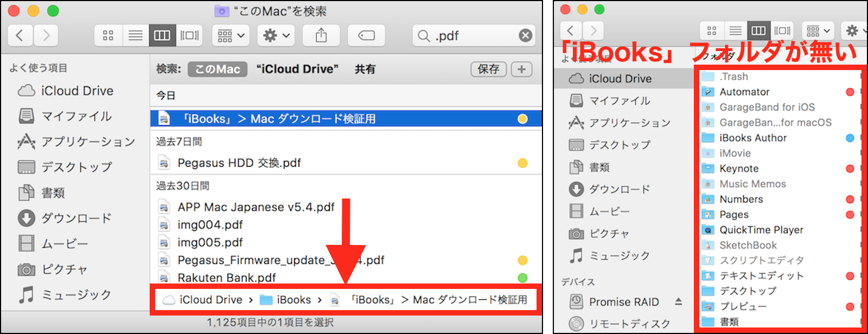Open 書類 in left window sidebar

[41, 193]
